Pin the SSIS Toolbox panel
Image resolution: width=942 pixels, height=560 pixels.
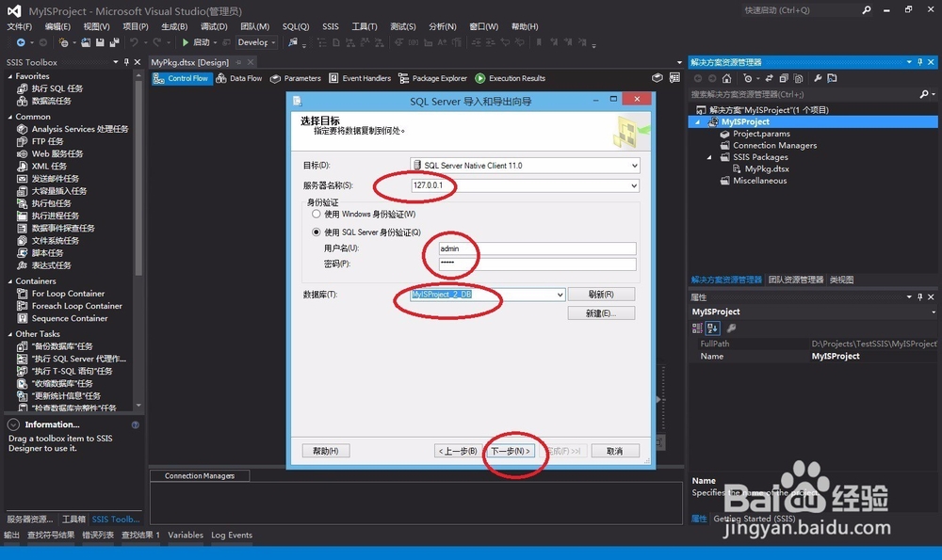(126, 62)
